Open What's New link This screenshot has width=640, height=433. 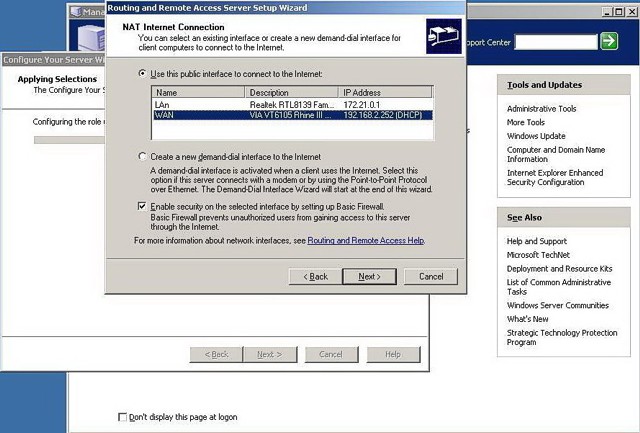(527, 319)
